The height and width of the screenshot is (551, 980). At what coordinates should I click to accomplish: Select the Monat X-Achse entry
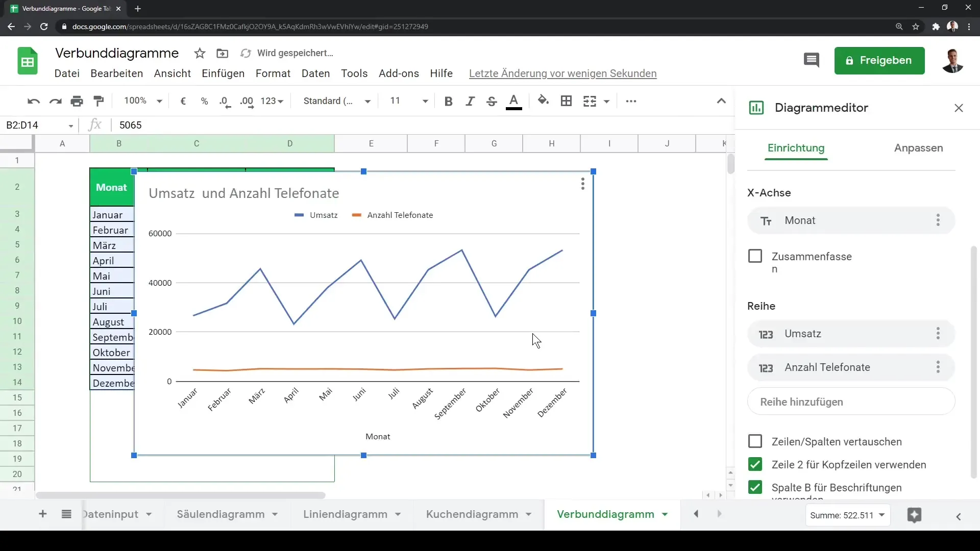[851, 220]
